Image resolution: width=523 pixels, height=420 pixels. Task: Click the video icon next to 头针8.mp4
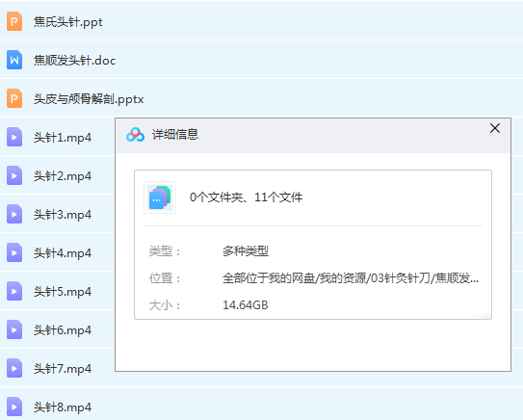pos(14,407)
